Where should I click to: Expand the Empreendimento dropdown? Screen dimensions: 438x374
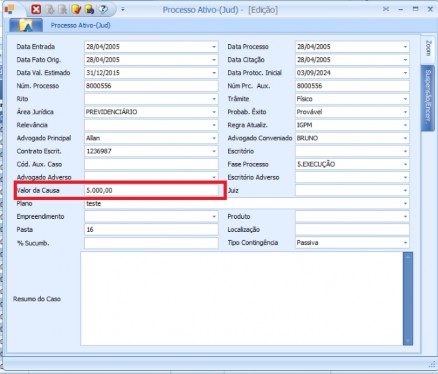click(214, 217)
